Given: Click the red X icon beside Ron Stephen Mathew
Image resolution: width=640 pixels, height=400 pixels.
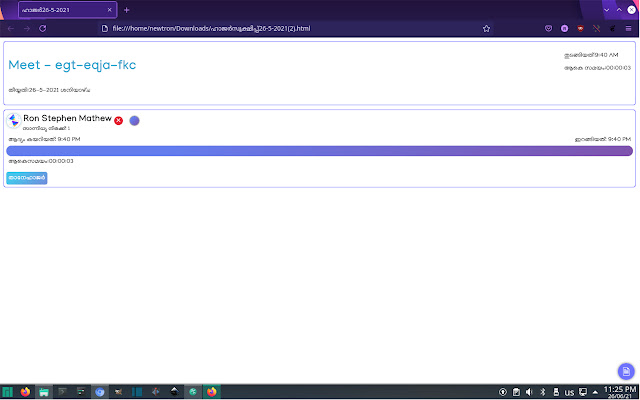Looking at the screenshot, I should click(118, 120).
